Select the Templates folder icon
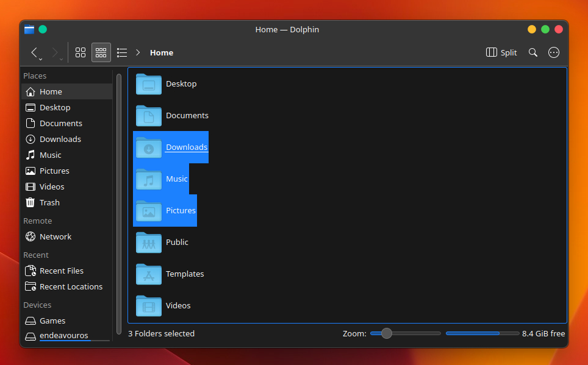Screen dimensions: 588x365 [x=148, y=274]
